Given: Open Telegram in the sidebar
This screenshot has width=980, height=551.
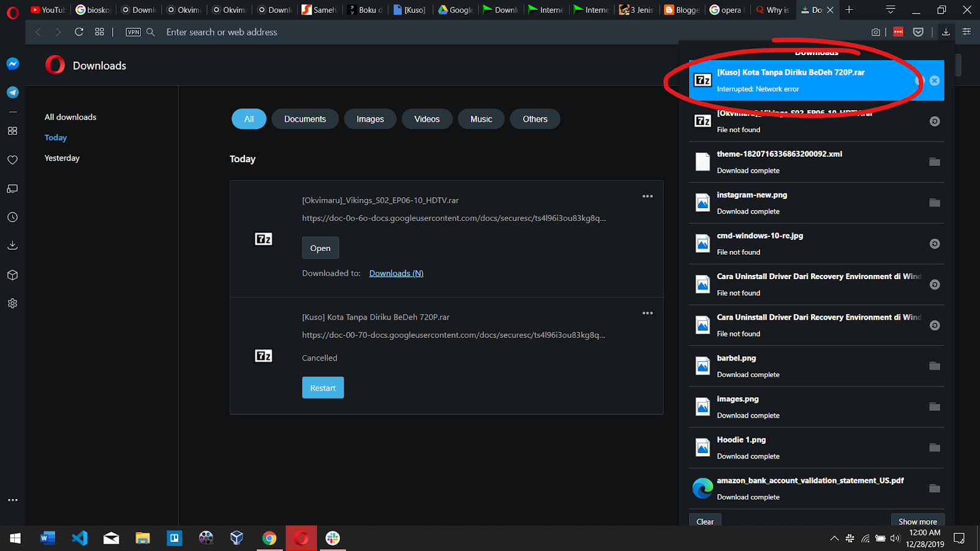Looking at the screenshot, I should pyautogui.click(x=12, y=92).
